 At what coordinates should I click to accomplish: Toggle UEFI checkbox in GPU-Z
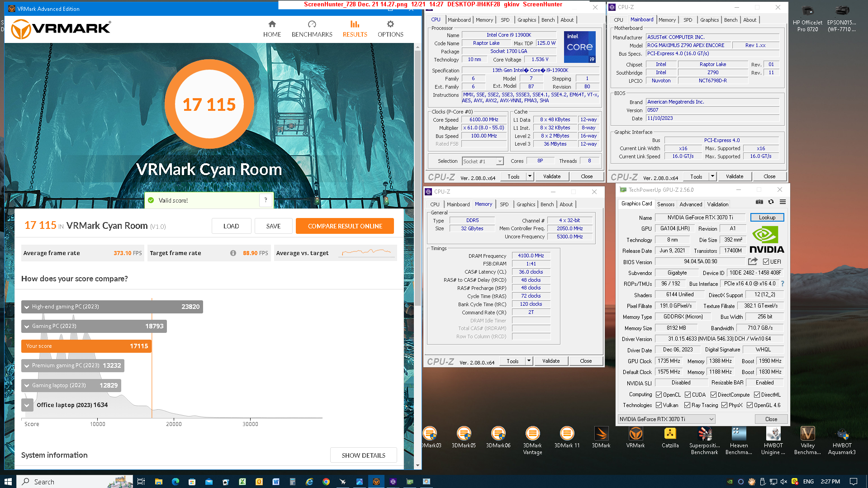tap(766, 261)
